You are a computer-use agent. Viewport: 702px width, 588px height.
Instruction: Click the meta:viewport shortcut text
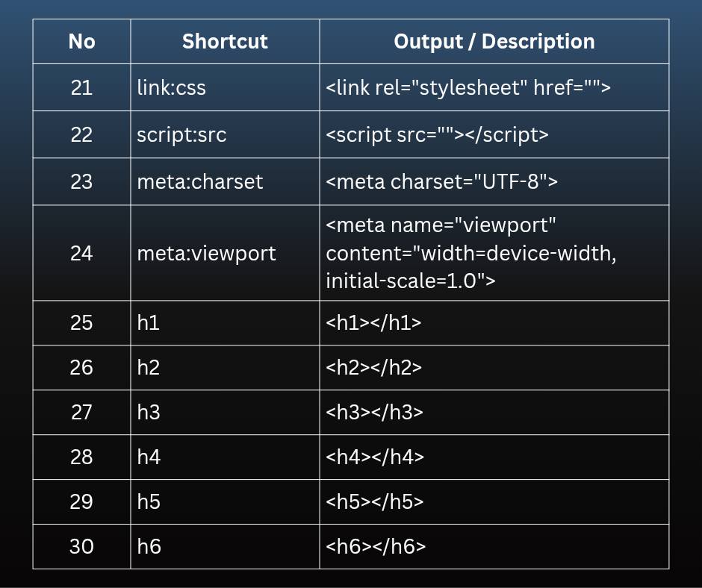pyautogui.click(x=206, y=253)
